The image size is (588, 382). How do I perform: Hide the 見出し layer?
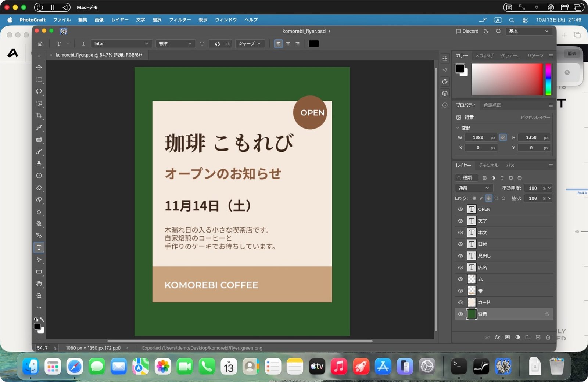point(460,256)
